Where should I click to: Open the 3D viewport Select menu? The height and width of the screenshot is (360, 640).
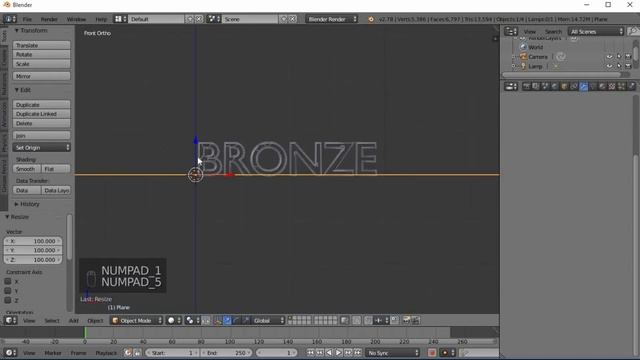[52, 321]
